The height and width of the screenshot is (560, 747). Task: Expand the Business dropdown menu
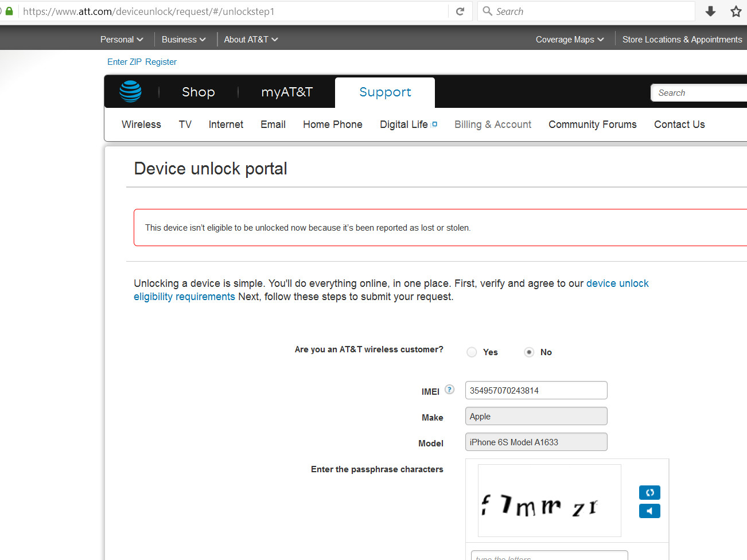(183, 40)
